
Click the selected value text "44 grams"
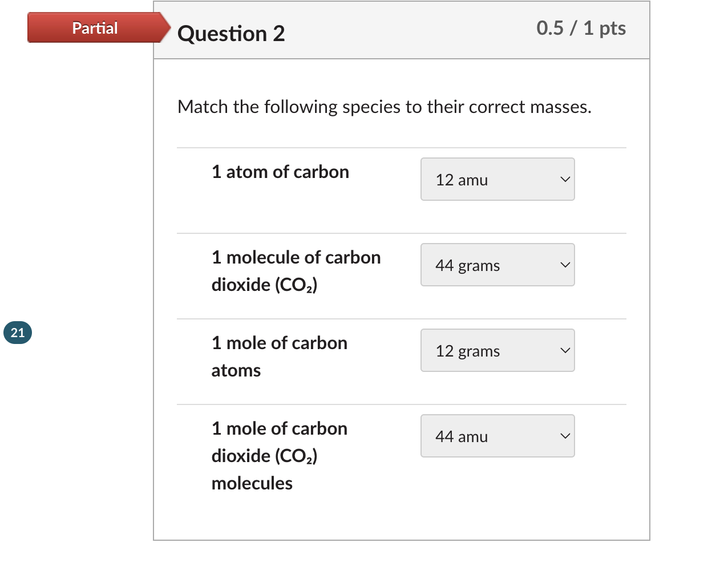(467, 266)
